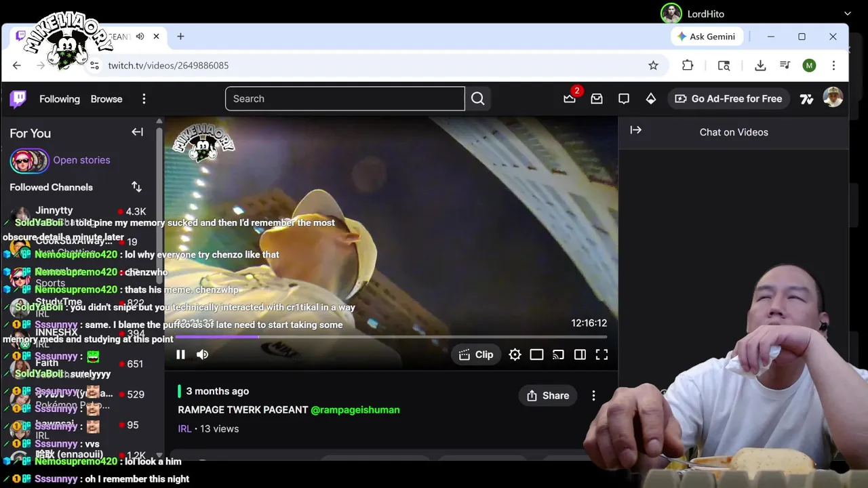Close the current Twitch tab
Screen dimensions: 868x488
point(156,37)
